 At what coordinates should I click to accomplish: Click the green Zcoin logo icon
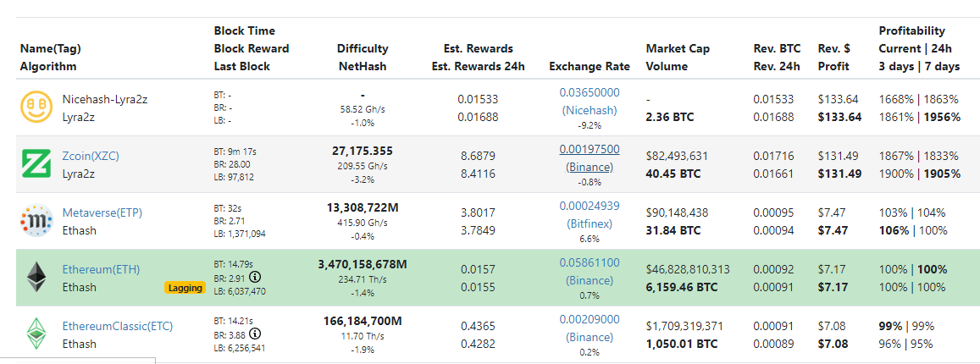coord(36,164)
